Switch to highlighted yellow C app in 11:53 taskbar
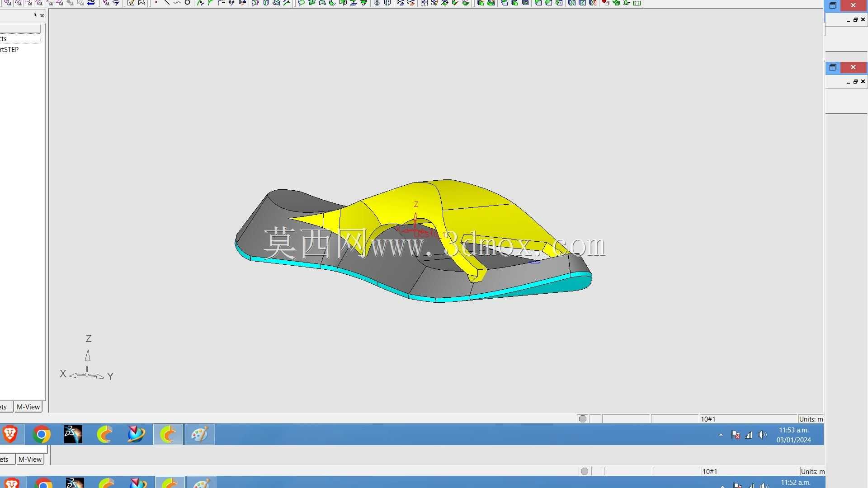Image resolution: width=868 pixels, height=488 pixels. pyautogui.click(x=168, y=434)
